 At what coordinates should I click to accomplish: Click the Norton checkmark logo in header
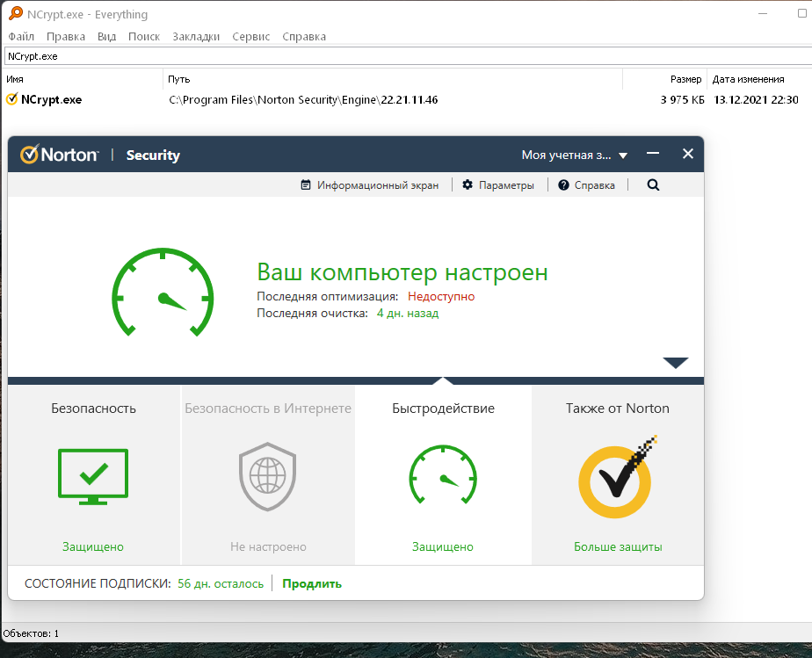[30, 155]
